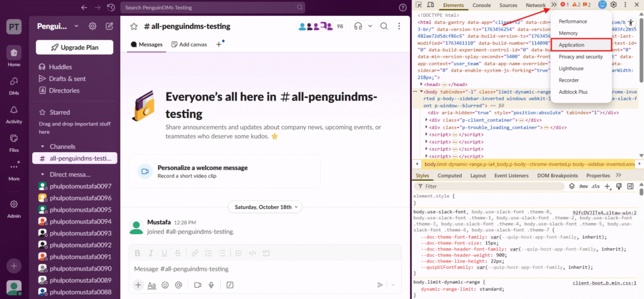644x299 pixels.
Task: Open the Add canvas tab
Action: pyautogui.click(x=189, y=45)
